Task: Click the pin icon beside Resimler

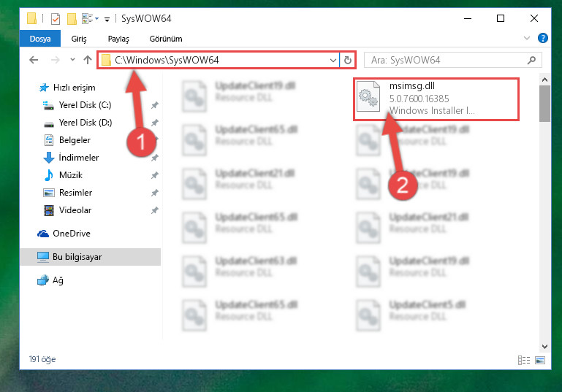Action: (x=155, y=193)
